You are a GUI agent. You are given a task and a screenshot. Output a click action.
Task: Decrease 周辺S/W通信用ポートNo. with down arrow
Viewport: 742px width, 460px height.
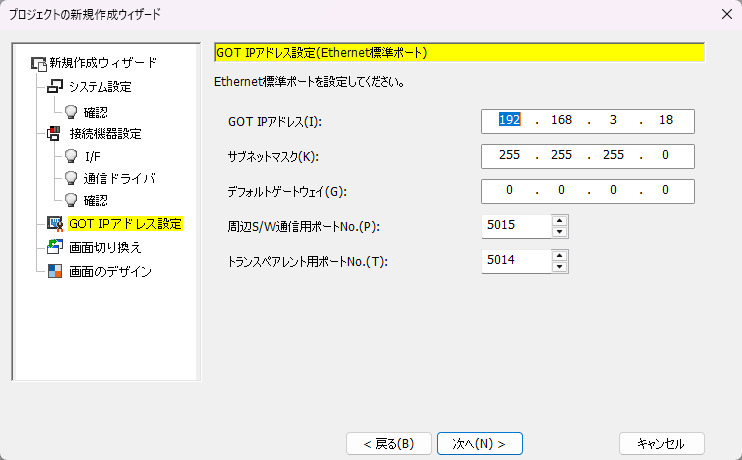click(x=560, y=232)
